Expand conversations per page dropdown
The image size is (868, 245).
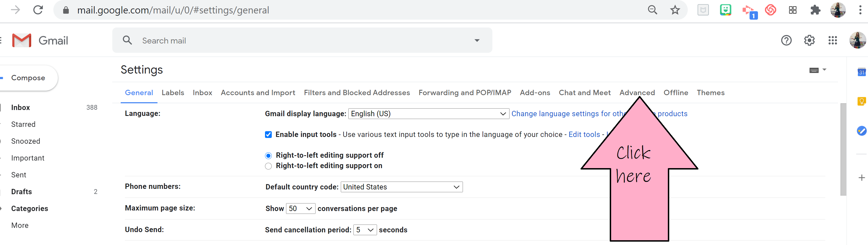[300, 209]
